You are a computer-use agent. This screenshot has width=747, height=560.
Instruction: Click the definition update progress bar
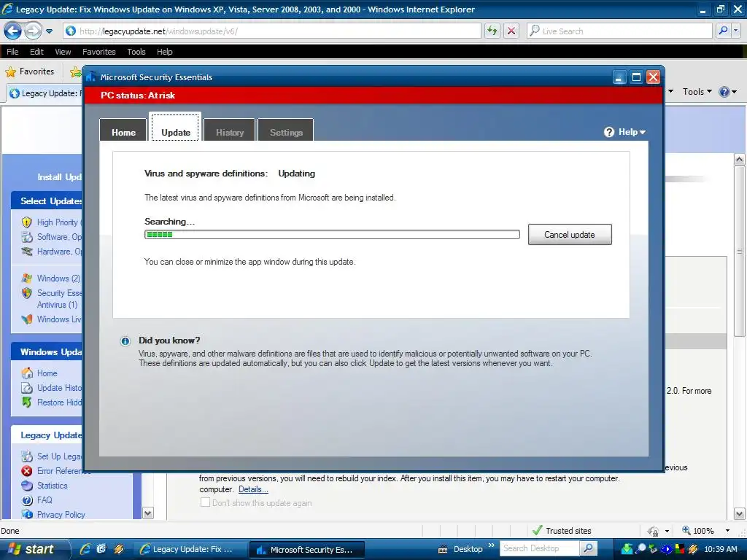coord(332,234)
